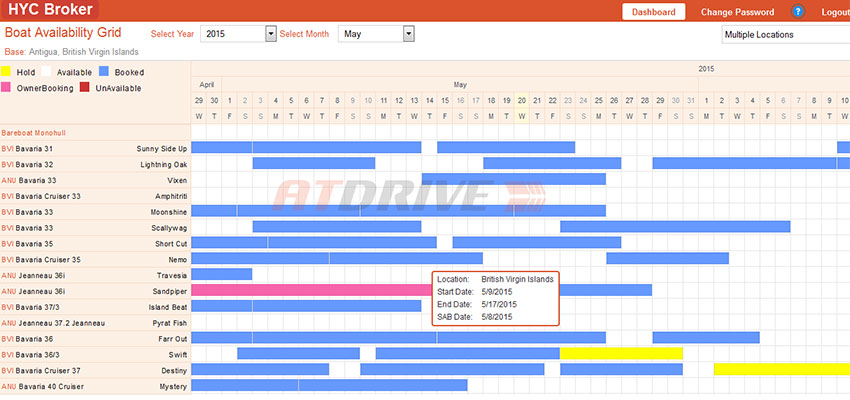Click the pink owner booking bar for Sandpiper
850x400 pixels.
click(312, 290)
